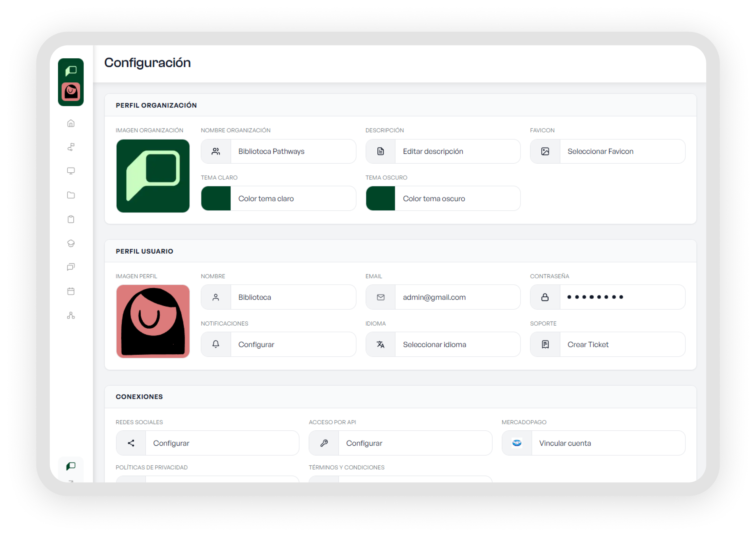
Task: Click the chat messages sidebar icon
Action: pyautogui.click(x=71, y=267)
